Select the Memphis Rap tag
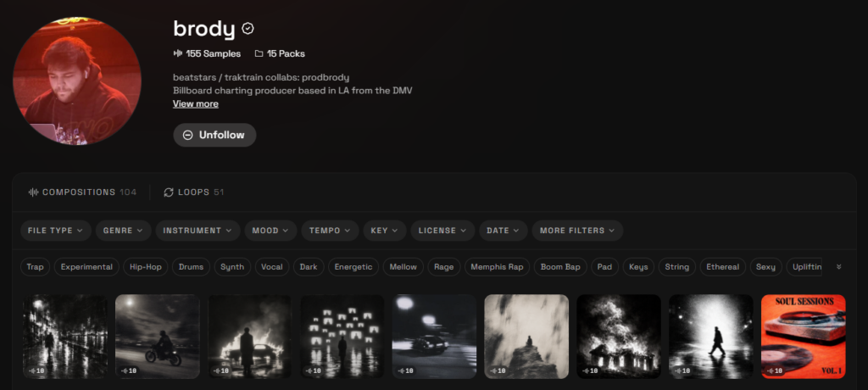The height and width of the screenshot is (390, 868). point(497,267)
